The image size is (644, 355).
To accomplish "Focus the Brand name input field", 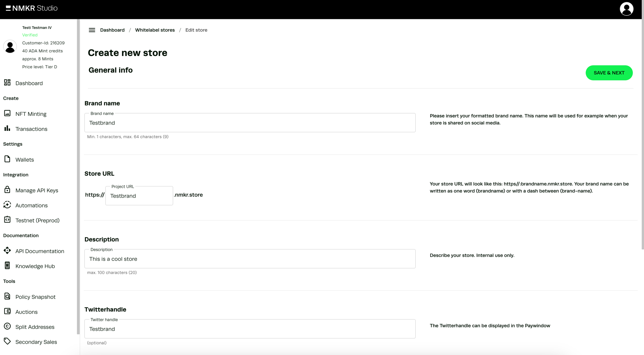I will pyautogui.click(x=250, y=123).
